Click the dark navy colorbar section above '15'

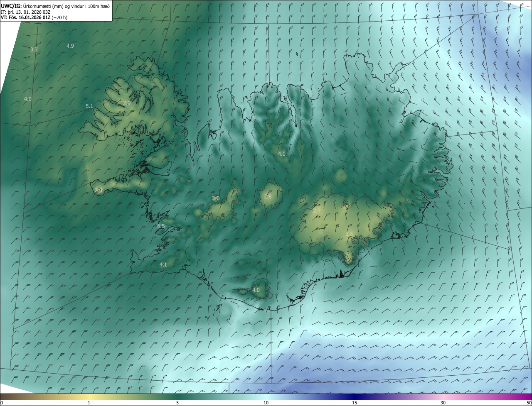click(x=355, y=396)
